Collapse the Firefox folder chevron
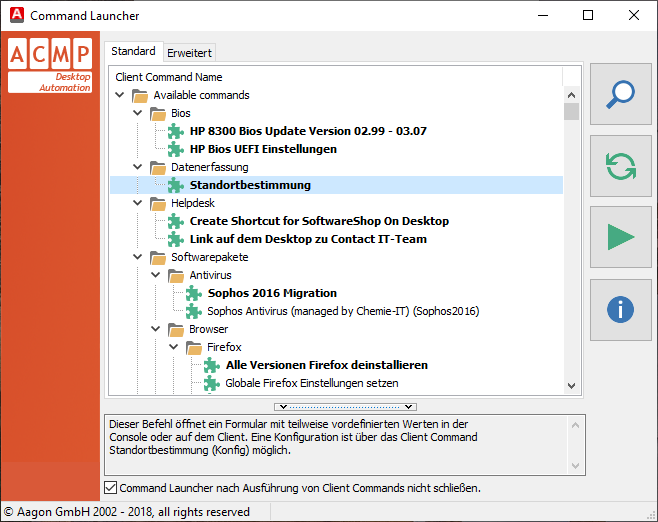Image resolution: width=658 pixels, height=522 pixels. click(174, 347)
